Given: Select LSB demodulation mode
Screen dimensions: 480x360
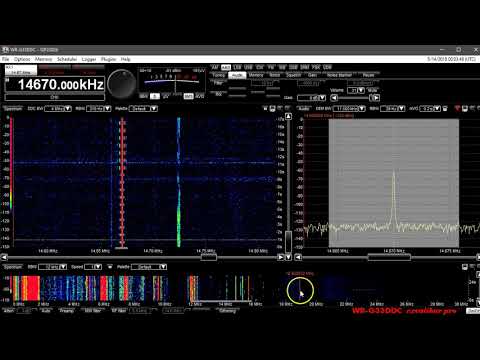Looking at the screenshot, I should (237, 67).
